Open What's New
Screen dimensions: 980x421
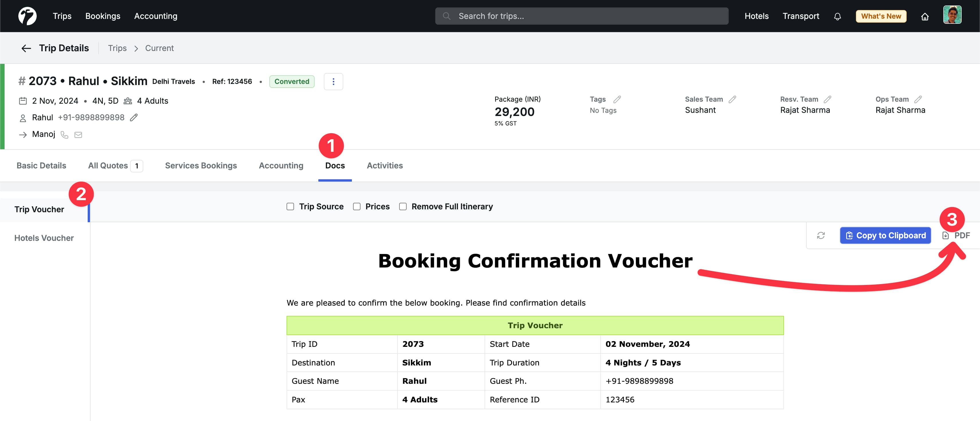coord(881,16)
